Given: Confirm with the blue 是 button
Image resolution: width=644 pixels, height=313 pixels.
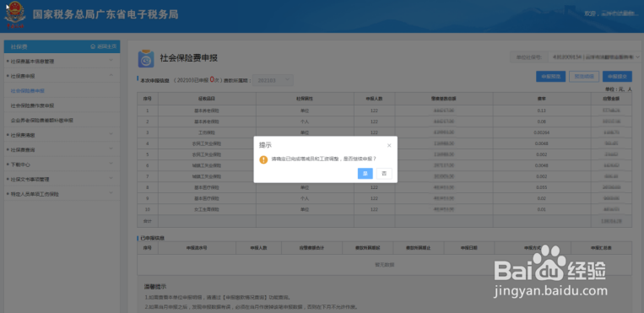Looking at the screenshot, I should (x=365, y=173).
